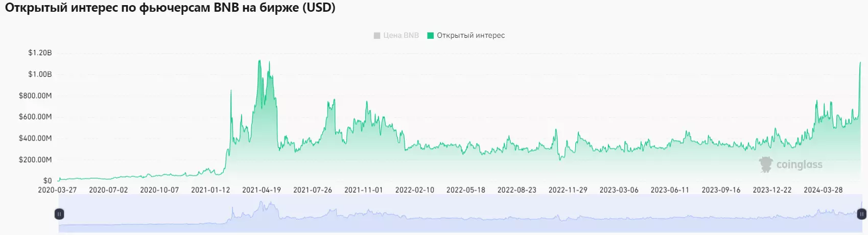Click the $0 y-axis label
The width and height of the screenshot is (868, 235).
click(x=48, y=180)
